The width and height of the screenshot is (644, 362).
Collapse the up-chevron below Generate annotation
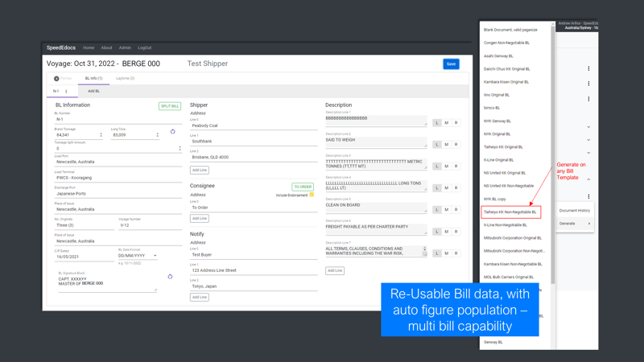point(588,179)
